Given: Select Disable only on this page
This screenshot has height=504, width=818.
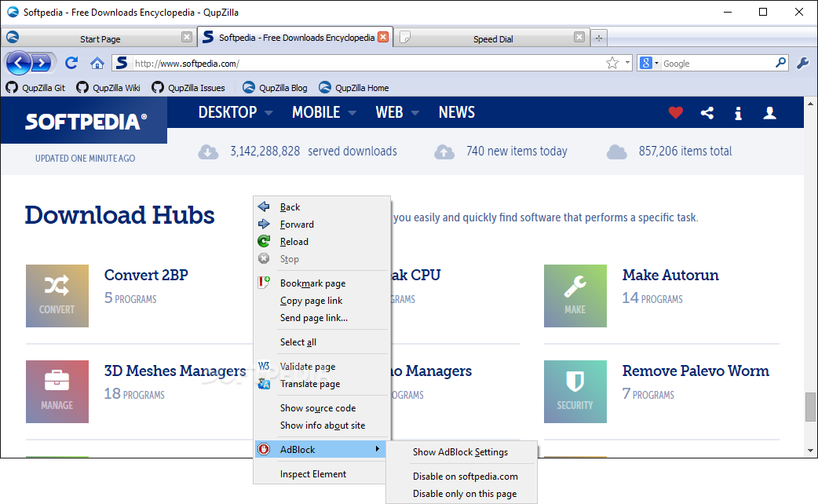Looking at the screenshot, I should click(462, 494).
